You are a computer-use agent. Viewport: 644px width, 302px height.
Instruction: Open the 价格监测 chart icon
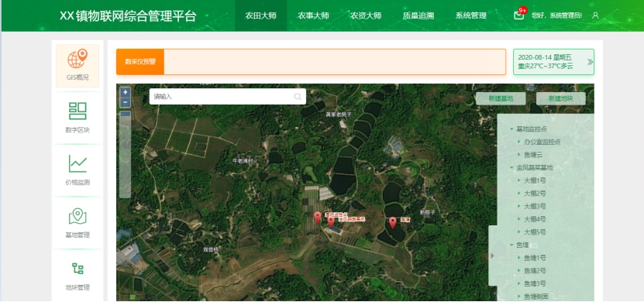click(x=77, y=163)
